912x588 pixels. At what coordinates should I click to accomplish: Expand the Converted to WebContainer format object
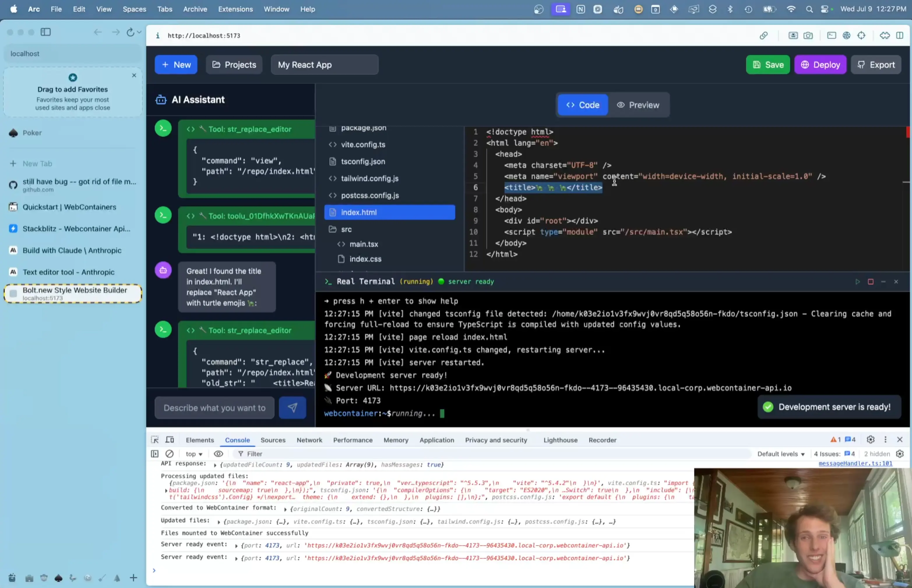(285, 509)
